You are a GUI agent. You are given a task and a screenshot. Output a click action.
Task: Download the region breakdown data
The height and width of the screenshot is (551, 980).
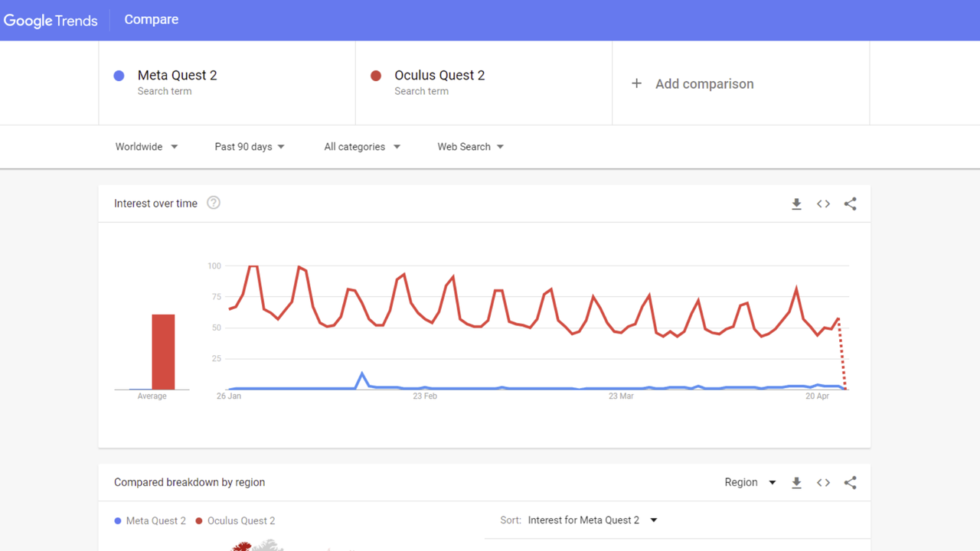(x=796, y=482)
